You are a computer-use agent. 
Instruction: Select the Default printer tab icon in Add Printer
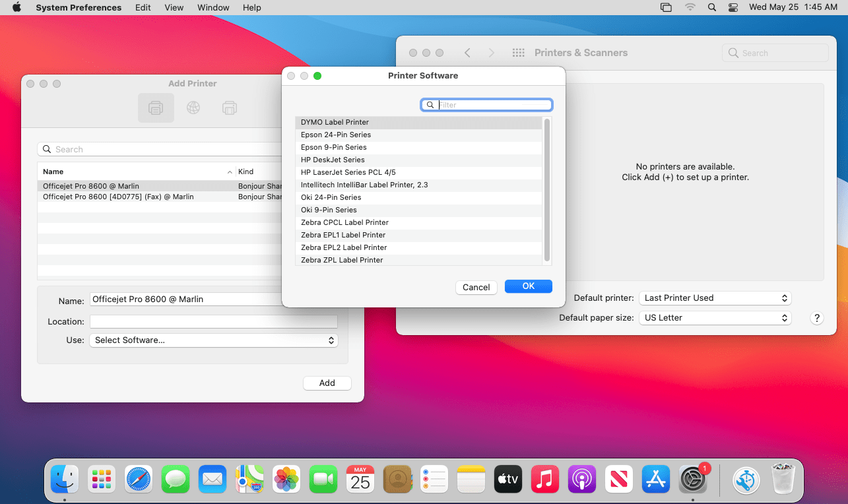pyautogui.click(x=156, y=108)
